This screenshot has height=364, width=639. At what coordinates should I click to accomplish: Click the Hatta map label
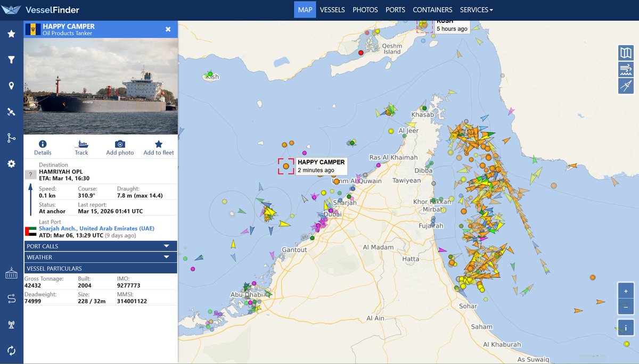(411, 259)
